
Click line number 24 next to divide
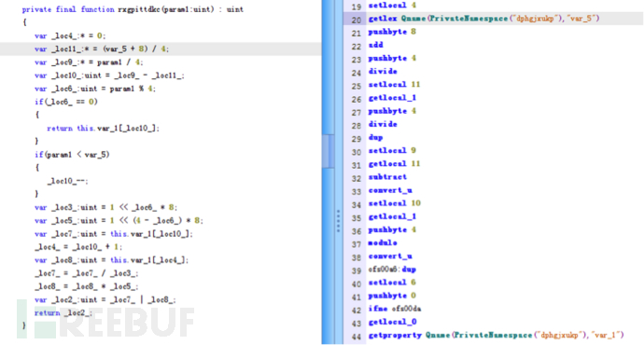357,73
